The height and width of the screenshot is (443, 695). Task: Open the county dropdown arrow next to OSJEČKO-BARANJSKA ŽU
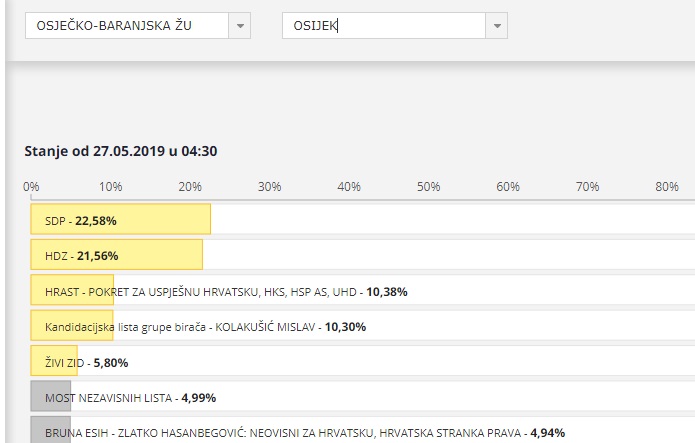pos(240,26)
